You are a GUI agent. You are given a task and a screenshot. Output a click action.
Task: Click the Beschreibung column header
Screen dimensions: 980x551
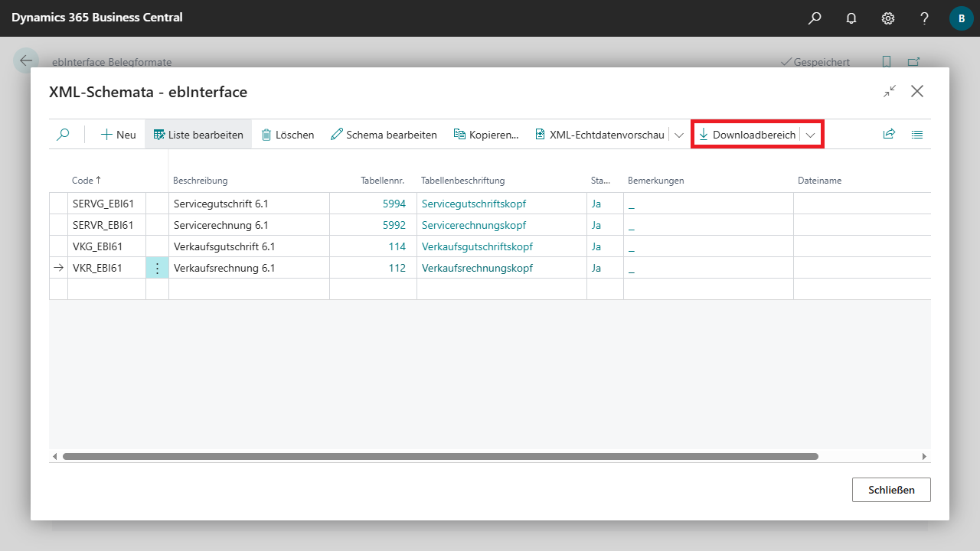tap(201, 181)
